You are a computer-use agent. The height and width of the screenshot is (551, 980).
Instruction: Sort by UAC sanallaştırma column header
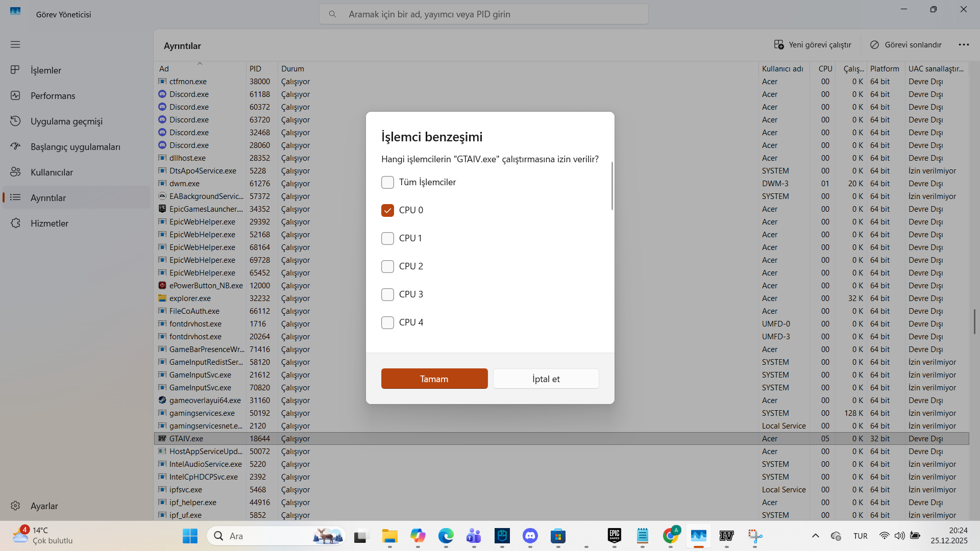(x=937, y=68)
